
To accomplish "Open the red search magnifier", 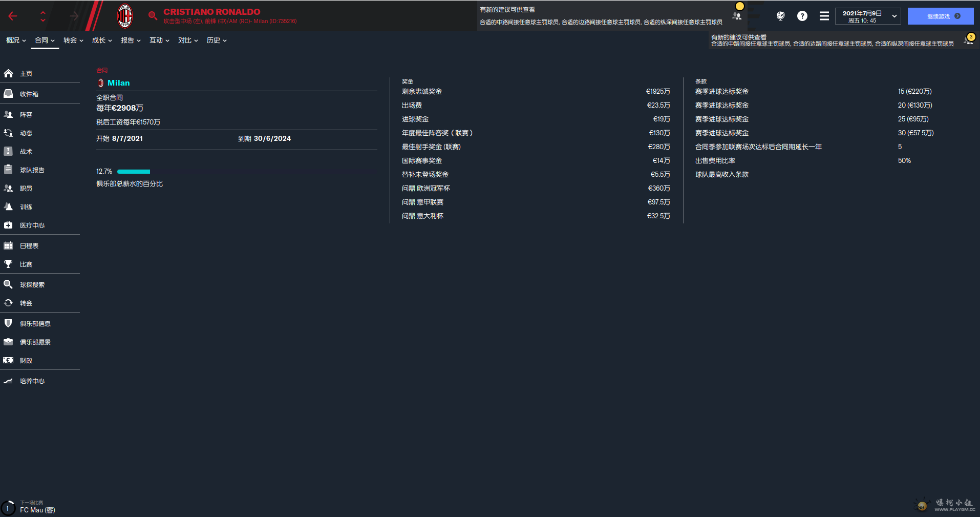I will click(153, 16).
